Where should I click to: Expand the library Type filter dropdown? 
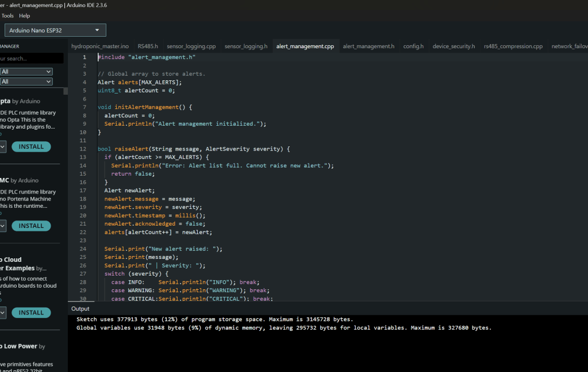26,71
